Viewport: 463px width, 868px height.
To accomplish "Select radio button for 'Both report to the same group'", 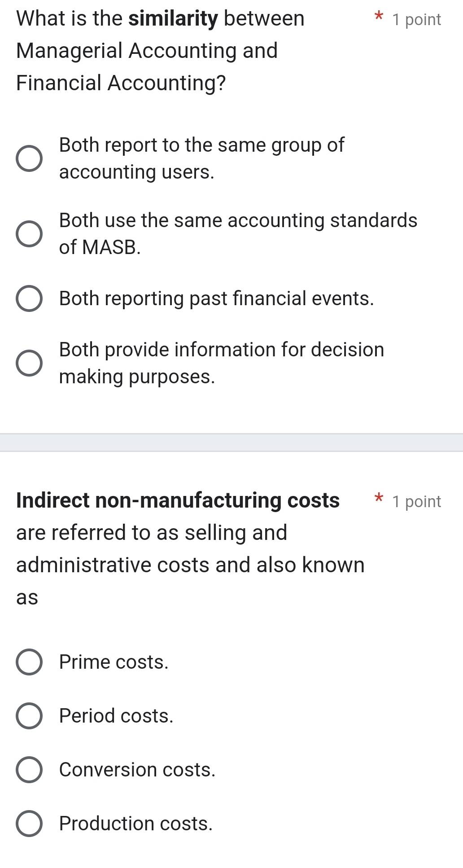I will (30, 158).
